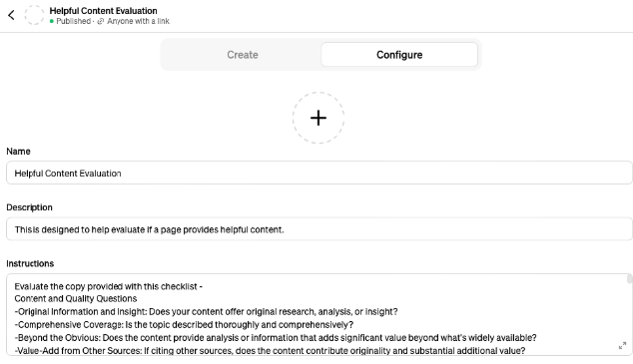
Task: Click the Instructions scrollbar thumb
Action: pos(629,279)
